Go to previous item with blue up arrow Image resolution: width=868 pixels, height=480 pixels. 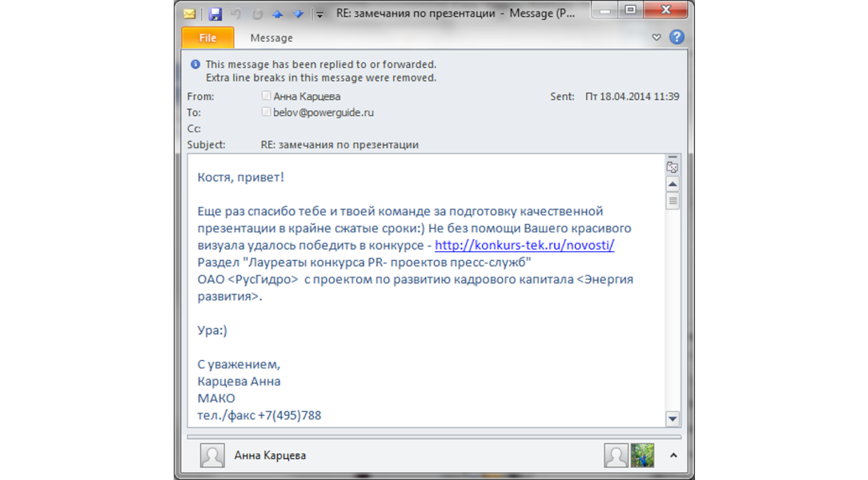click(277, 14)
